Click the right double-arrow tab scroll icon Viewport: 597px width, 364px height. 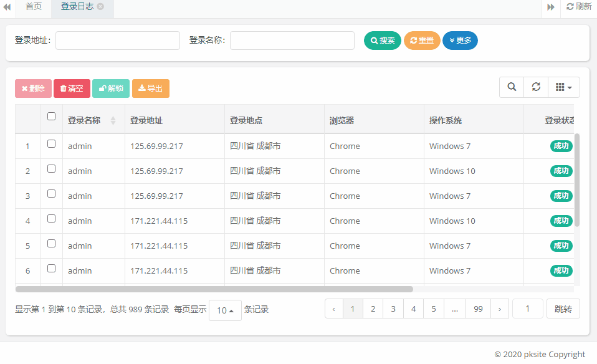(550, 7)
